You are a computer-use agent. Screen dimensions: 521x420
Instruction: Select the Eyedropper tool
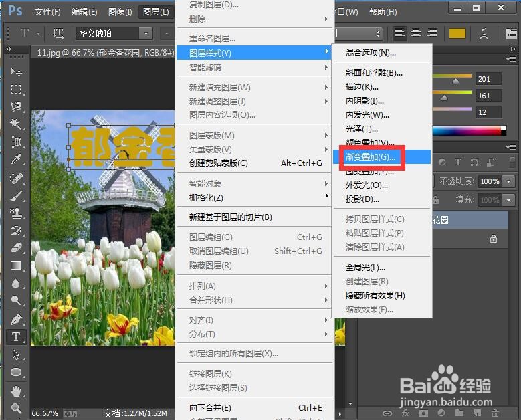tap(16, 159)
